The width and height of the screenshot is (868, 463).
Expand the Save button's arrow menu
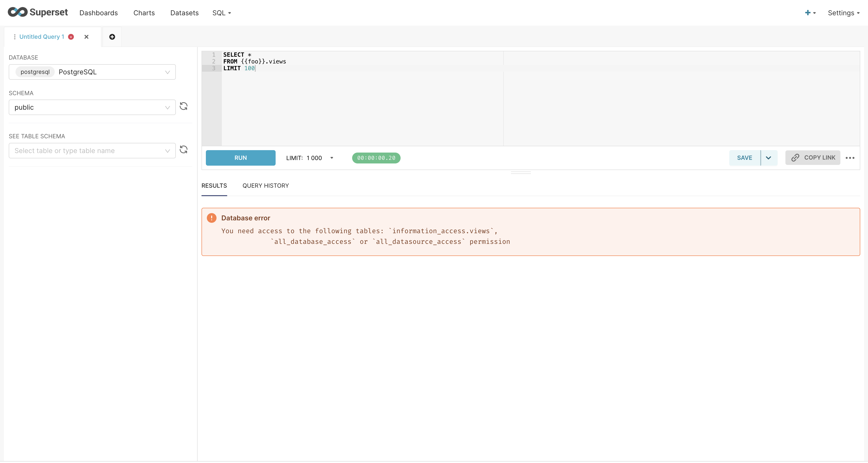coord(769,158)
